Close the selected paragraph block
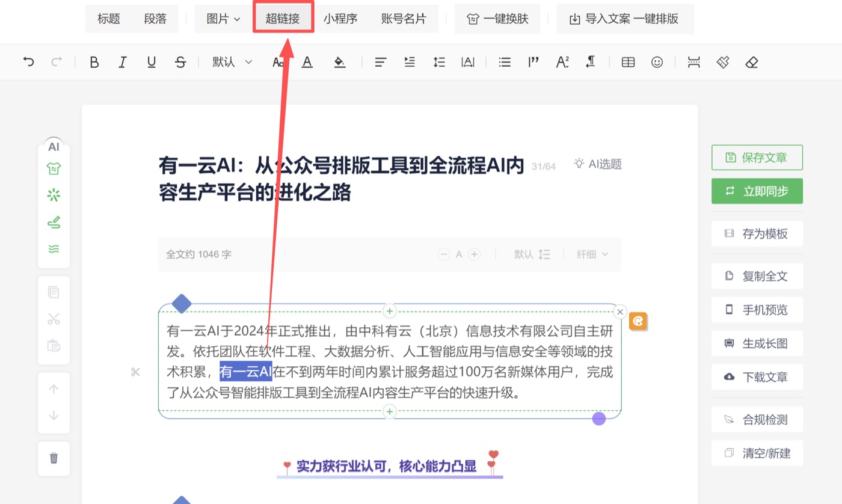The height and width of the screenshot is (504, 842). point(619,312)
